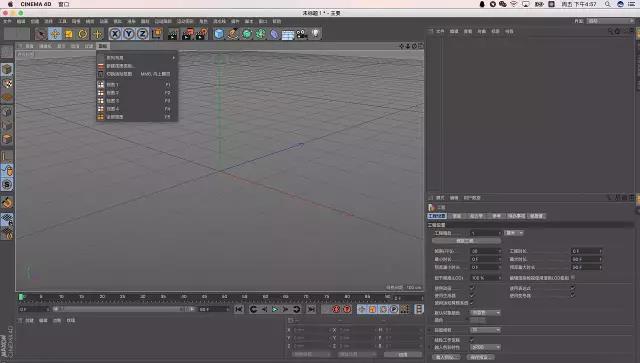Add a Cube primitive object
The width and height of the screenshot is (640, 363).
click(x=219, y=34)
